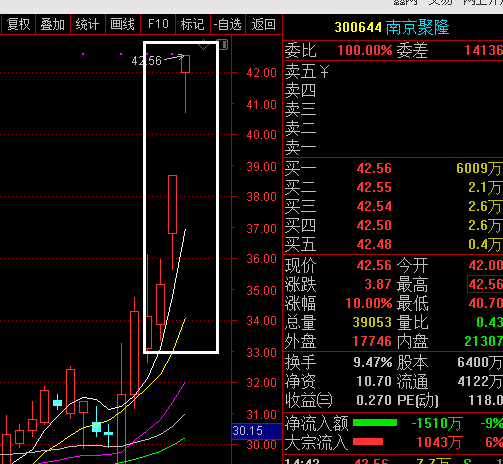Screen dimensions: 503x464
Task: Click the highlighted 最高 value 42.56
Action: tap(485, 284)
